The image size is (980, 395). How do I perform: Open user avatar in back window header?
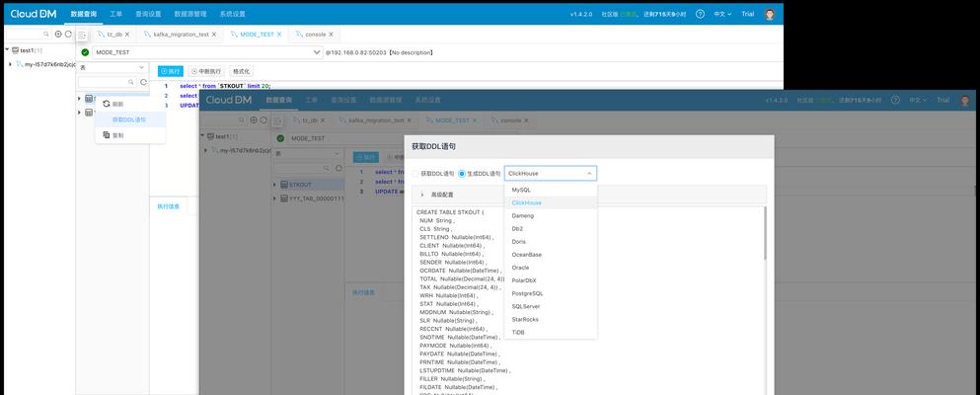[770, 14]
